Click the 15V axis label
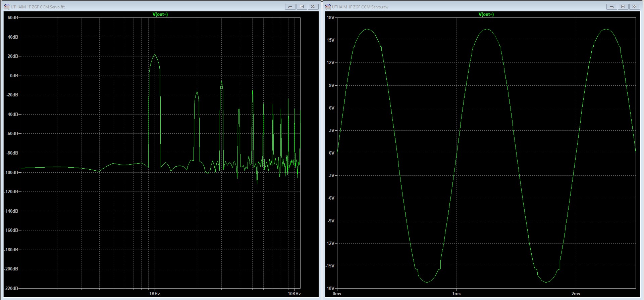Viewport: 644px width, 300px height. [x=330, y=40]
